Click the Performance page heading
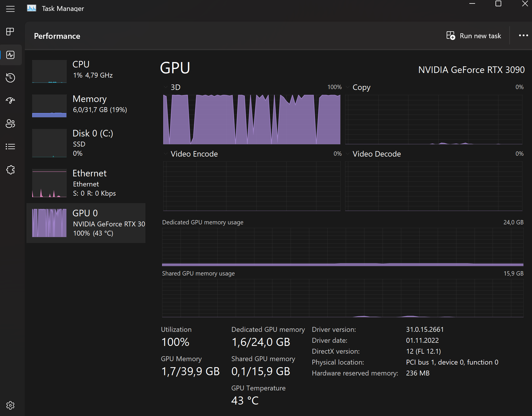Image resolution: width=532 pixels, height=416 pixels. (57, 36)
